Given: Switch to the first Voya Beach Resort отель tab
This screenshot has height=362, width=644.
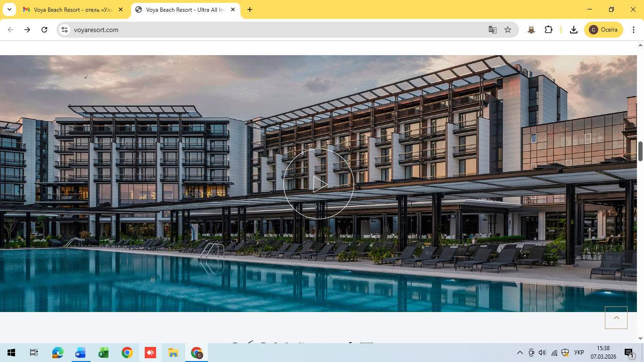Looking at the screenshot, I should (x=74, y=9).
